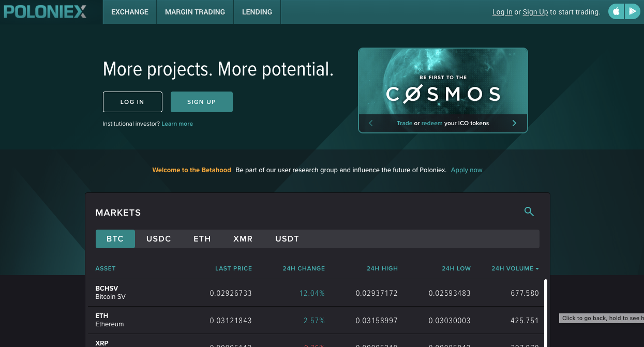Open the Exchange menu item
Screen dimensions: 644x347
[130, 12]
